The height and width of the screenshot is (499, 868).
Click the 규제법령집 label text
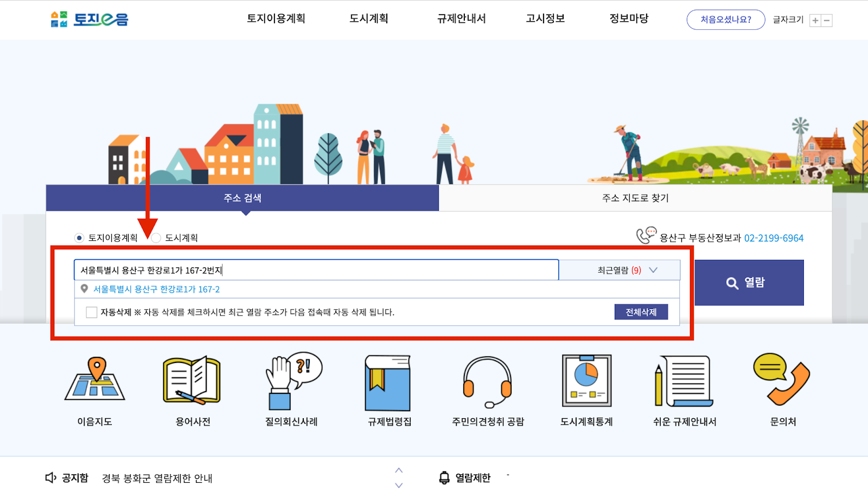(x=390, y=421)
